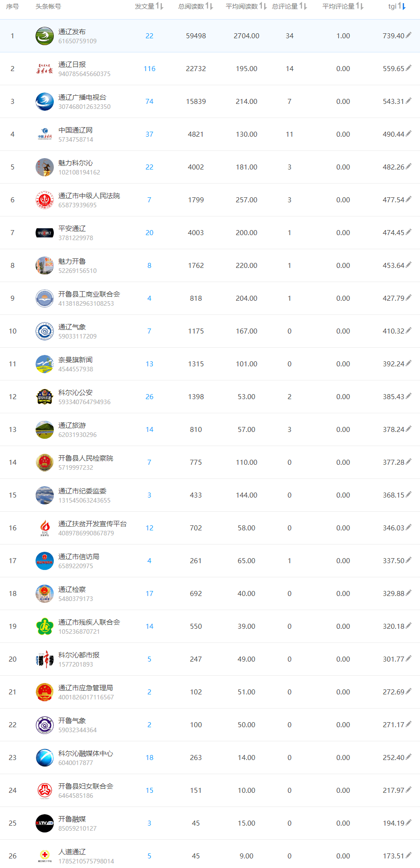
Task: Click 通辽市中级人民法院 avatar thumbnail
Action: click(x=45, y=200)
